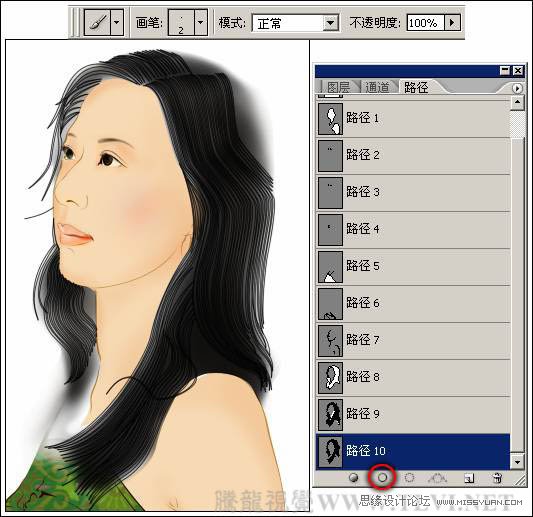
Task: Open the opacity slider arrow
Action: pos(452,23)
